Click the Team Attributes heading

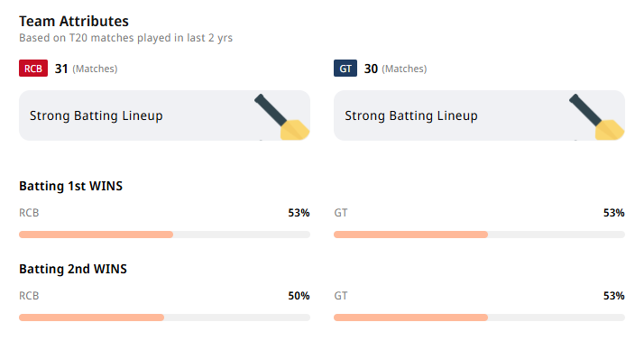click(x=74, y=21)
